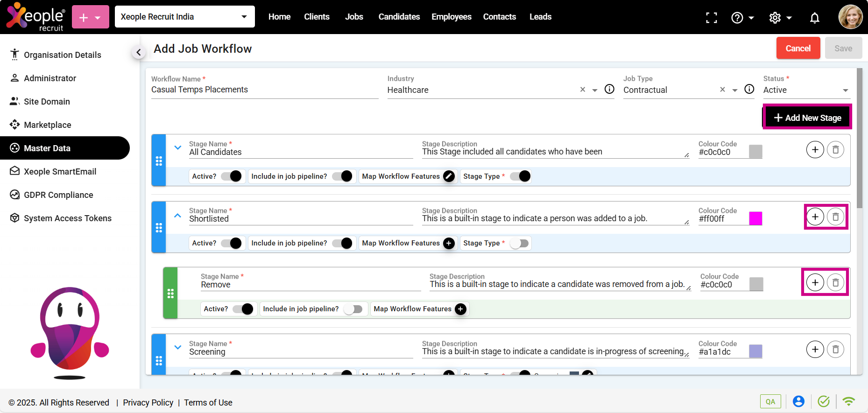The width and height of the screenshot is (868, 413).
Task: Add a stage after All Candidates row
Action: tap(815, 150)
